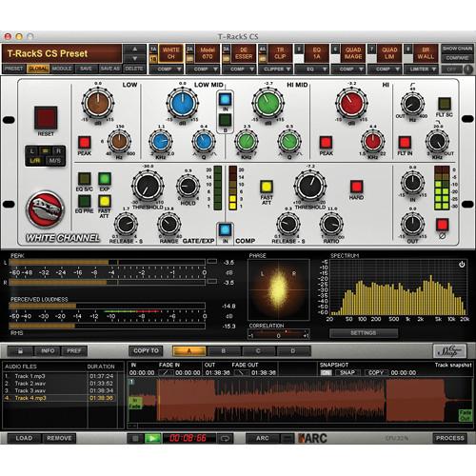Image resolution: width=476 pixels, height=476 pixels.
Task: Open the CLIPPER type dropdown
Action: click(x=275, y=69)
